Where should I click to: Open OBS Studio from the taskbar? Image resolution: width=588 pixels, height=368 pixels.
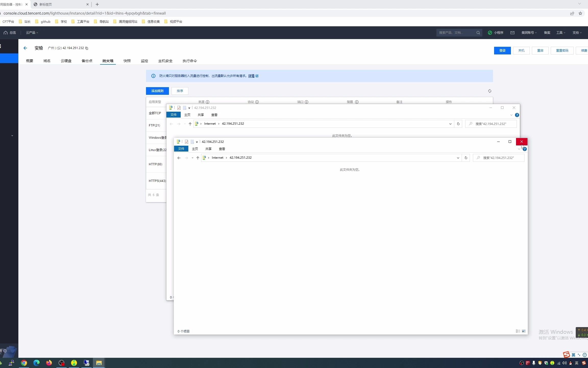pos(61,363)
